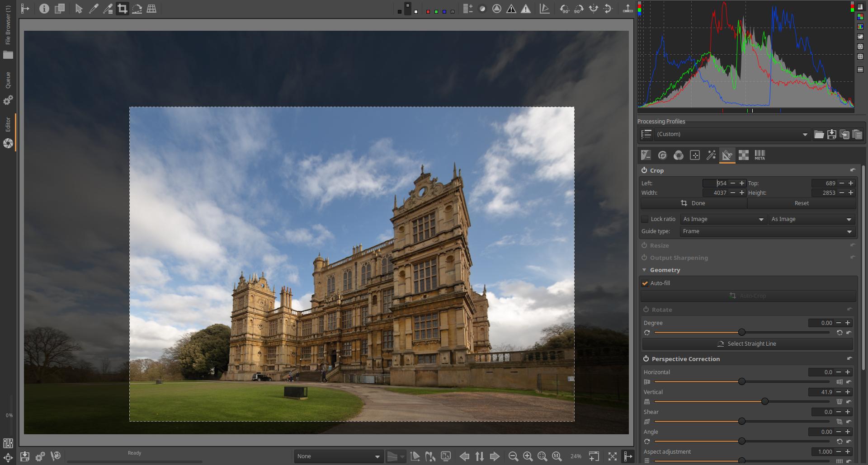Toggle the Crop tool power button
This screenshot has height=465, width=868.
(x=644, y=170)
